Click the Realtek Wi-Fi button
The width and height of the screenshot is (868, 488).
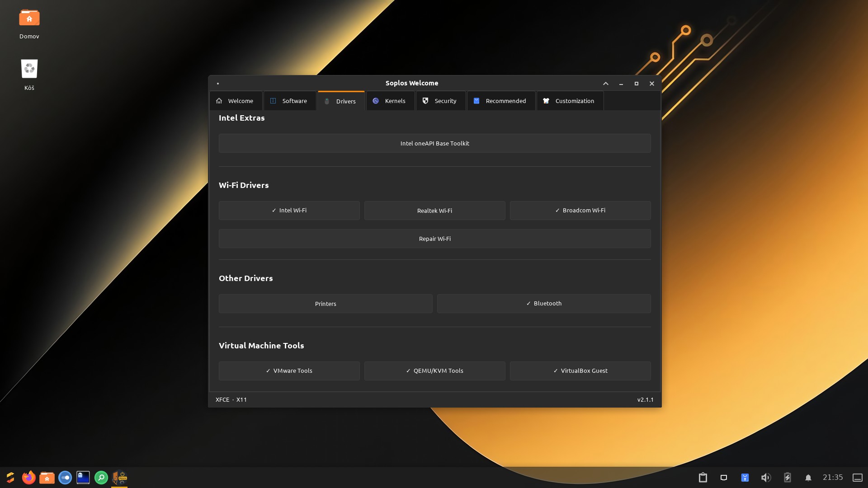click(x=435, y=211)
